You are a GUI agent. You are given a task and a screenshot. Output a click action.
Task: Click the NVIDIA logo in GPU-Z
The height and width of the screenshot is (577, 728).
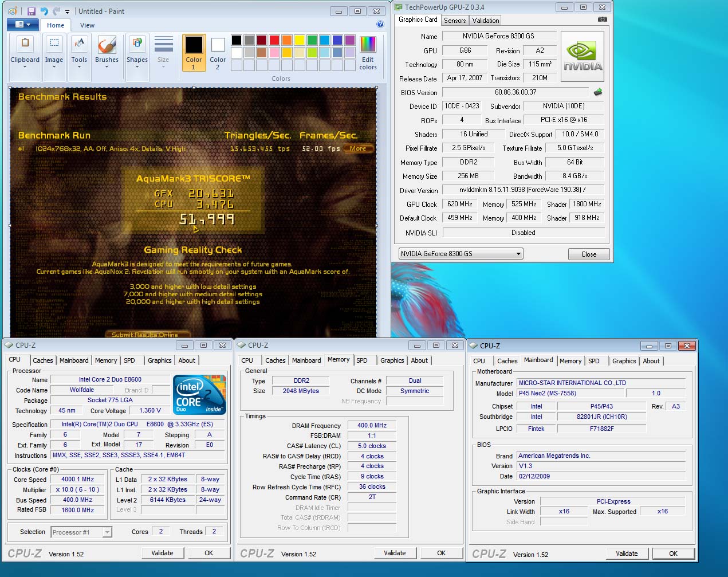[x=583, y=57]
